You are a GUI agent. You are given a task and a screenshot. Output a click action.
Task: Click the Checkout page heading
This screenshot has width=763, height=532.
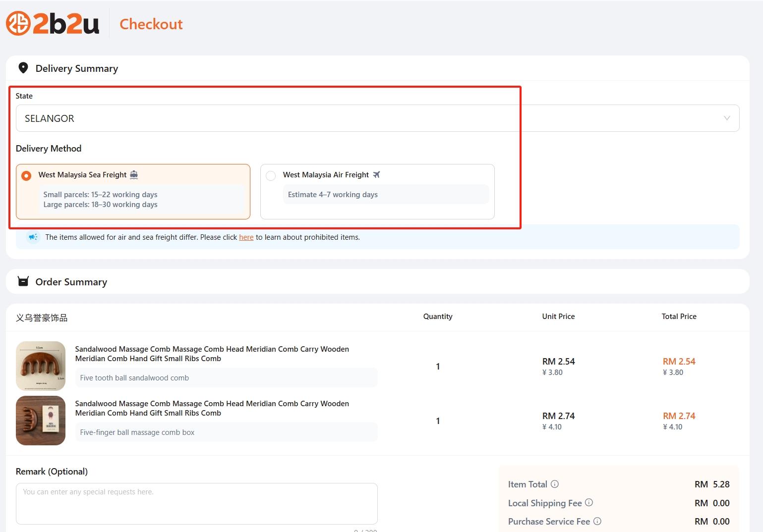point(151,24)
